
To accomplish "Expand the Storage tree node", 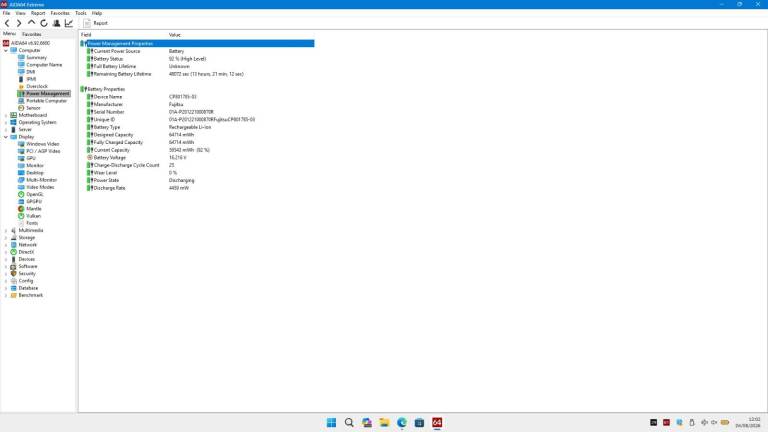I will [x=6, y=238].
